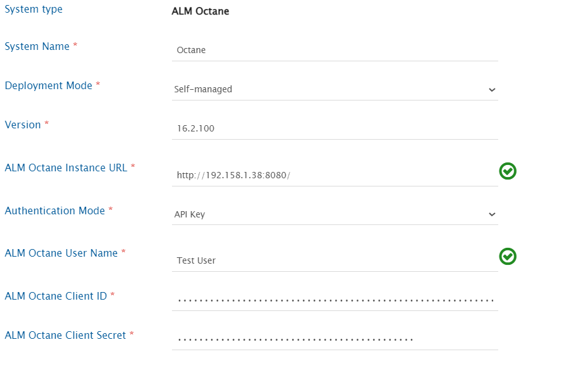Focus the System Name field containing Octane

point(334,50)
